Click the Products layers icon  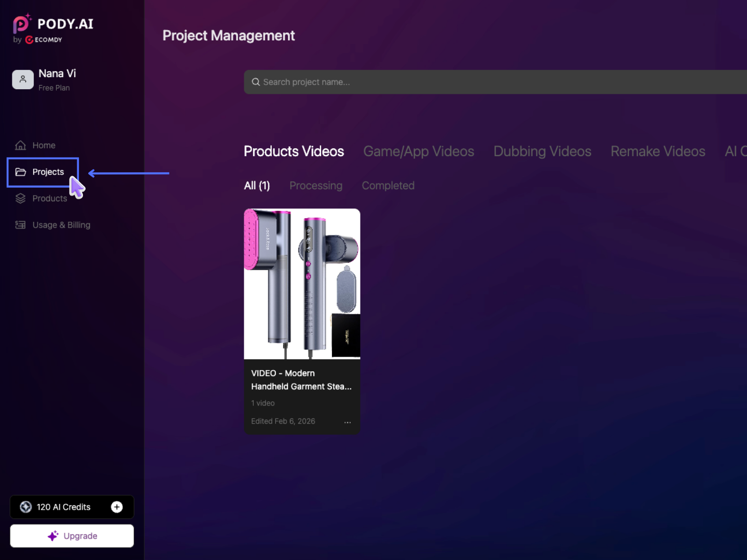click(20, 199)
